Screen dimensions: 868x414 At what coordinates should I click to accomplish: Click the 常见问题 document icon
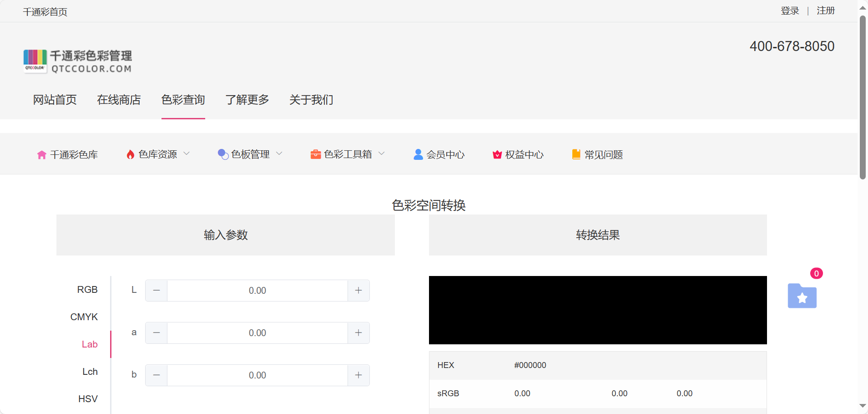tap(576, 155)
